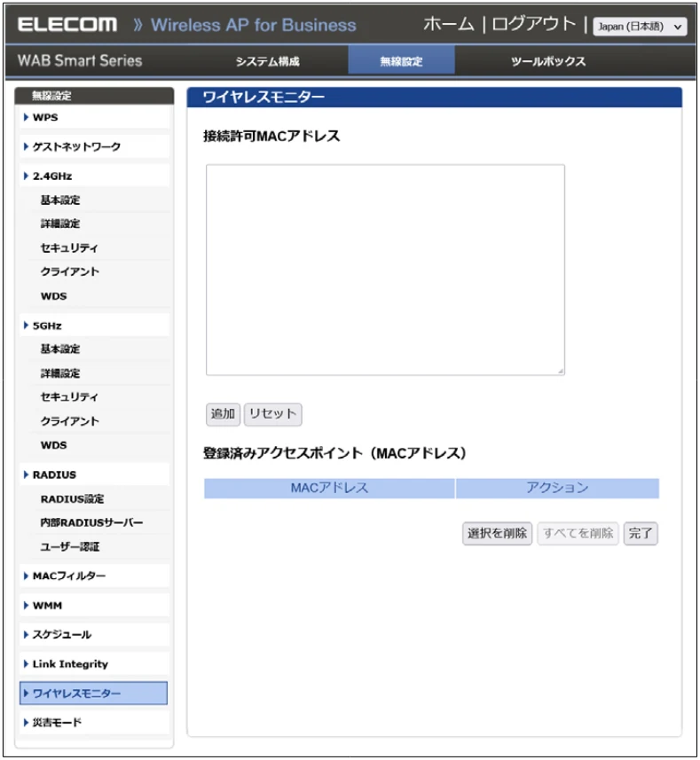Collapse the 2.4GHz section
This screenshot has height=760, width=700.
tap(94, 176)
